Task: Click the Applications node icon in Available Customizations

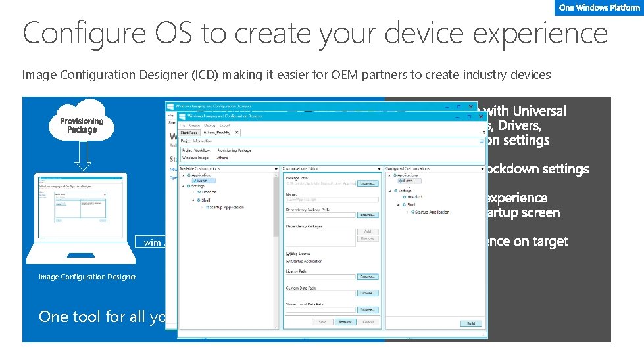Action: coord(189,175)
